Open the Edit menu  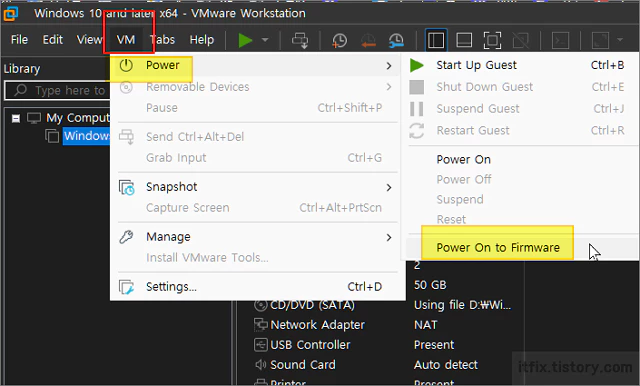pyautogui.click(x=53, y=40)
